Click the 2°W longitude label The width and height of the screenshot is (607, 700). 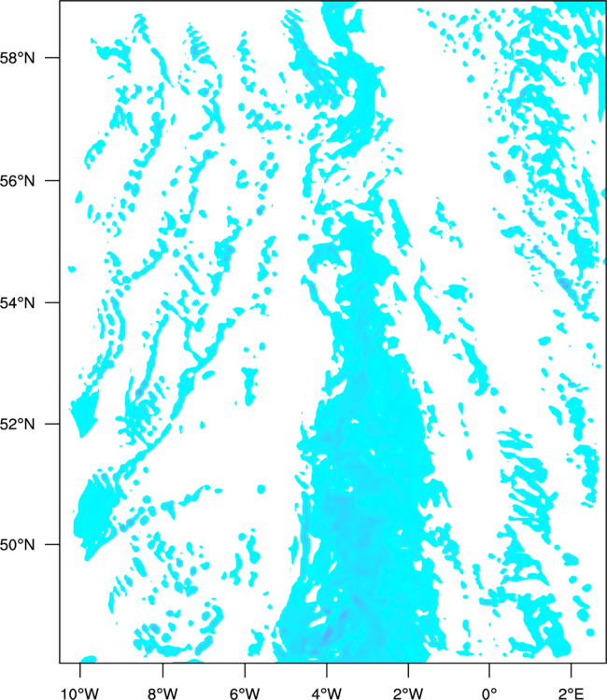(408, 693)
